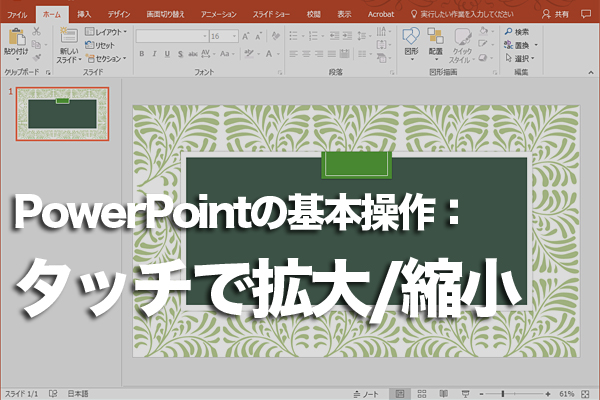Switch to the Transitions (画面切り替え) tab

(x=165, y=15)
